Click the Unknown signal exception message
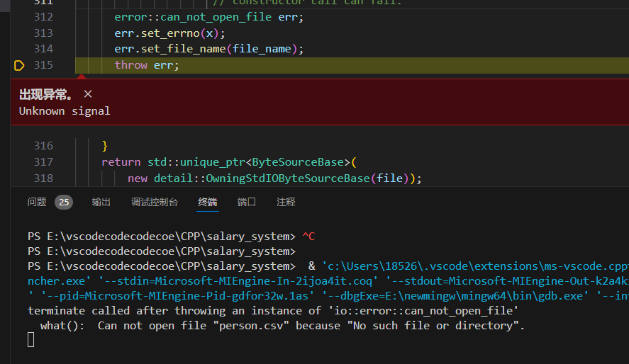 point(65,111)
